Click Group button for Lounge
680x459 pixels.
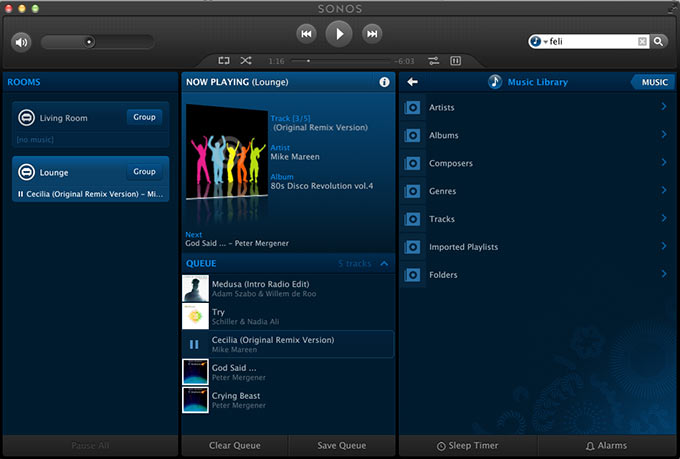144,172
